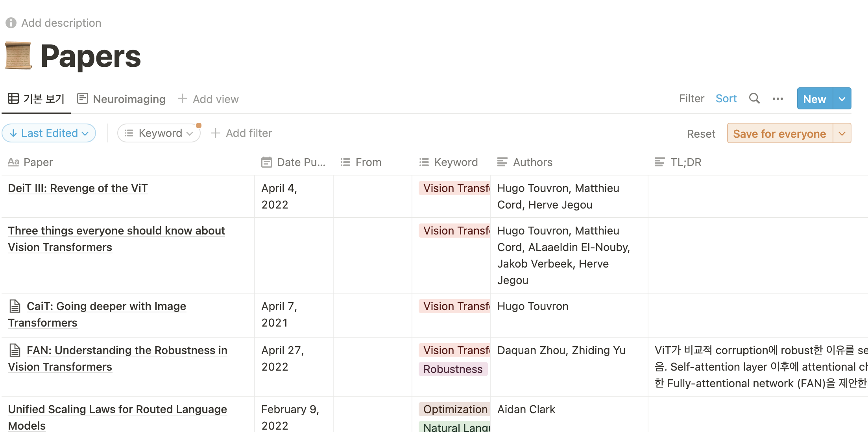Click the info icon beside Add description
Viewport: 868px width, 432px height.
pyautogui.click(x=11, y=23)
